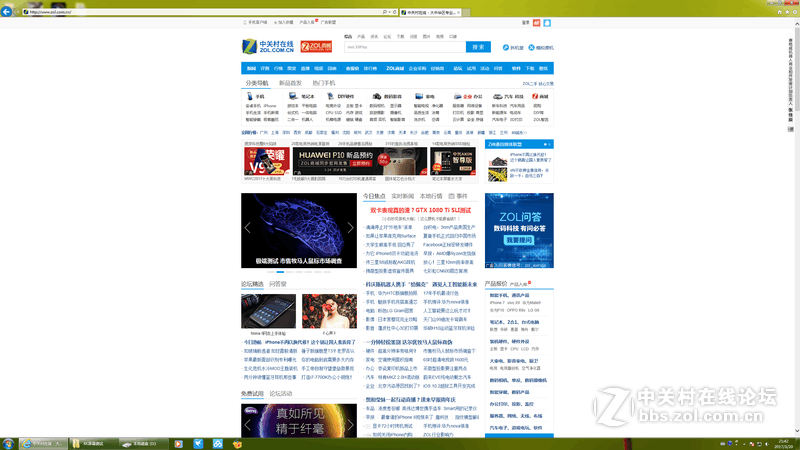800x450 pixels.
Task: Click 加入收藏 link in top bar
Action: coord(284,22)
